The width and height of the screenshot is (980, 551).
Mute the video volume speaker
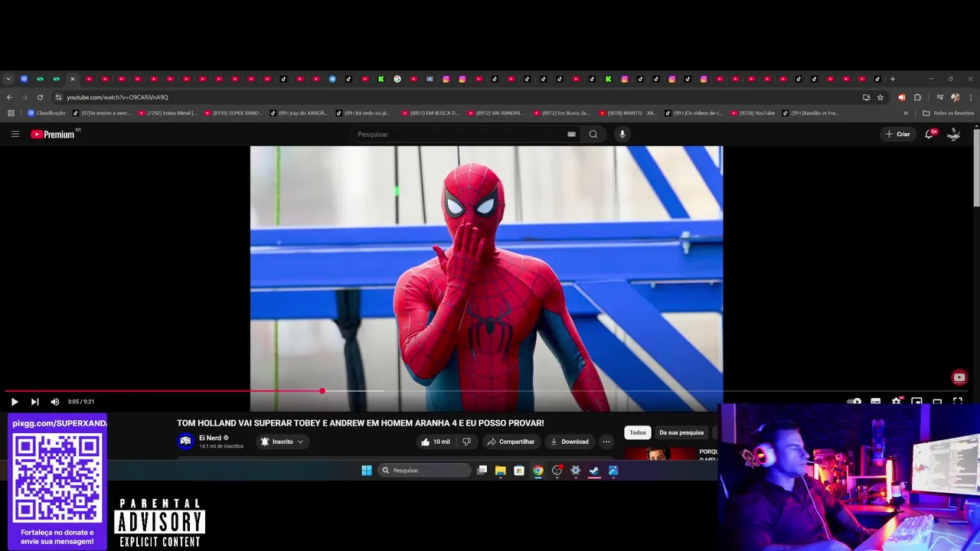click(x=55, y=402)
